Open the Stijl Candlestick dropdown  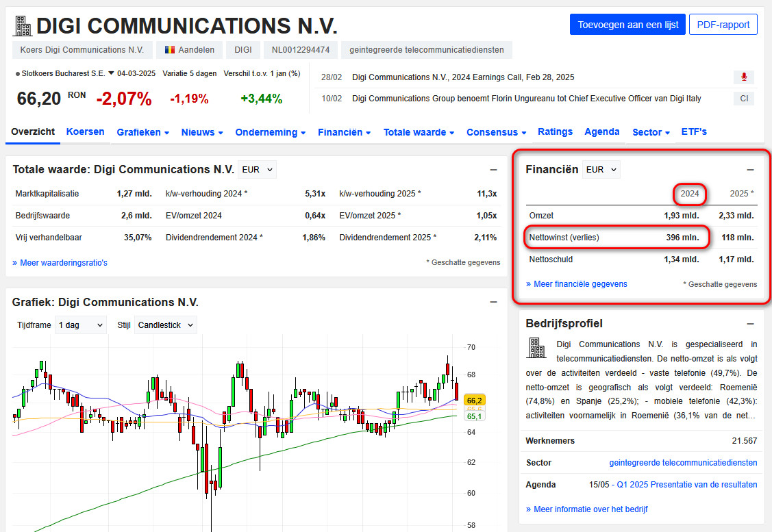[166, 325]
